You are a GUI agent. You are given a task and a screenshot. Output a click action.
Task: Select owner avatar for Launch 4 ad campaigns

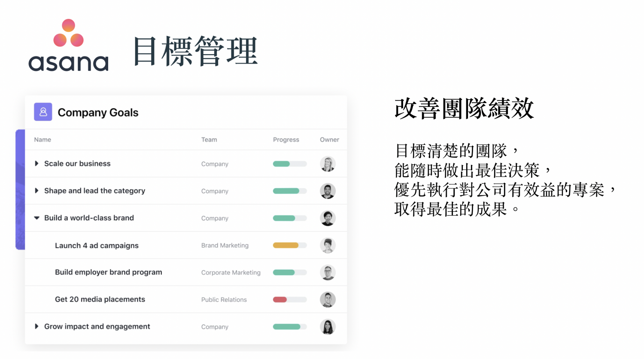point(328,246)
